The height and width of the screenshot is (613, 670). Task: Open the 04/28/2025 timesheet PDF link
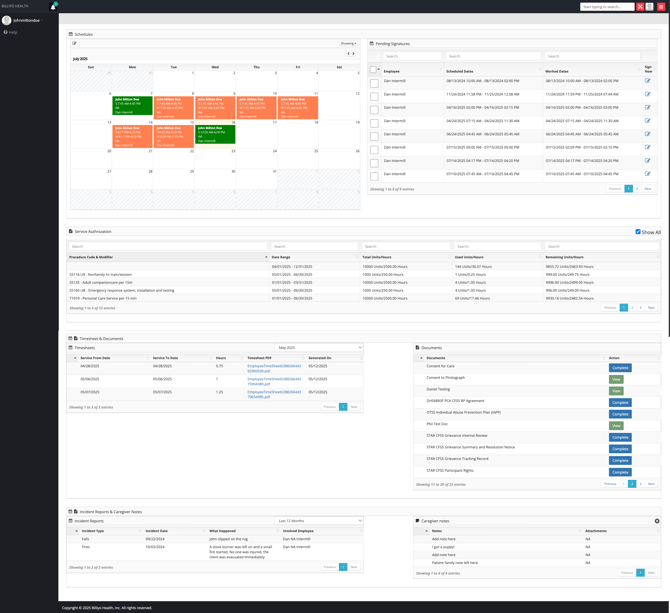(273, 368)
